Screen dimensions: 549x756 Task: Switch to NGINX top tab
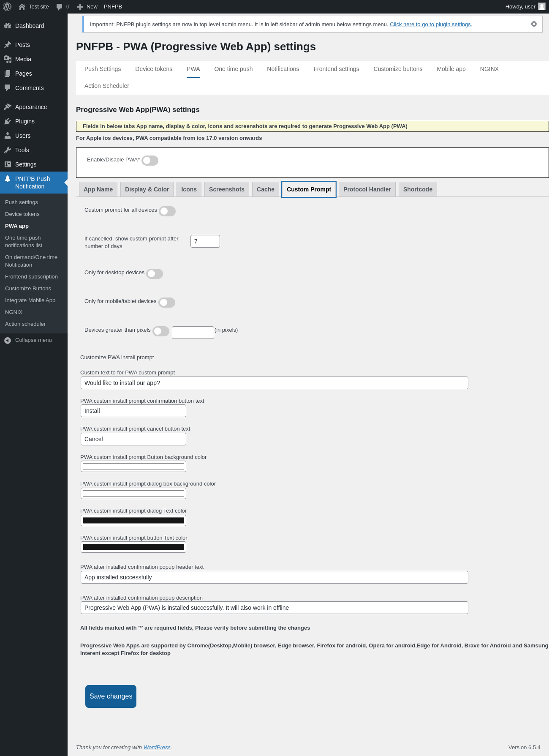point(489,69)
